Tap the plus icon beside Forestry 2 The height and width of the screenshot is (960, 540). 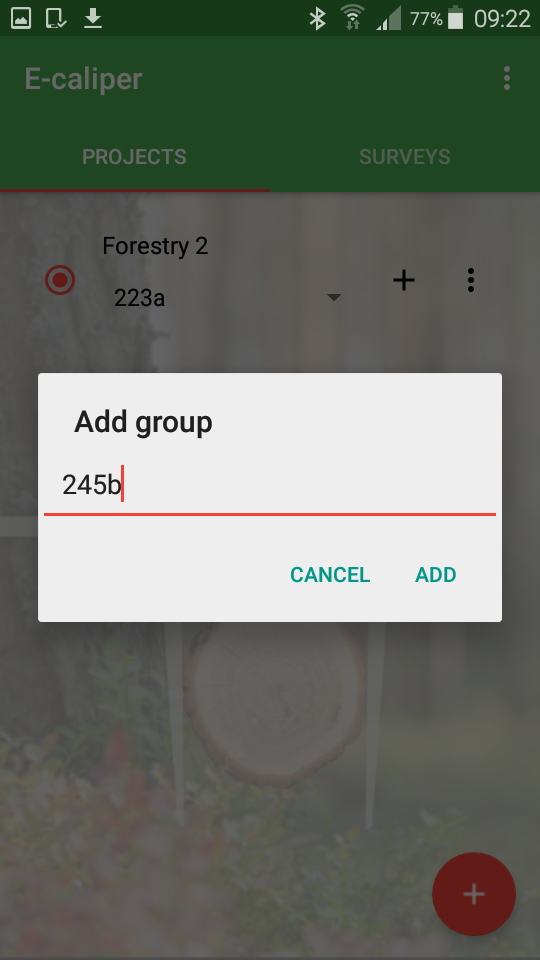403,280
